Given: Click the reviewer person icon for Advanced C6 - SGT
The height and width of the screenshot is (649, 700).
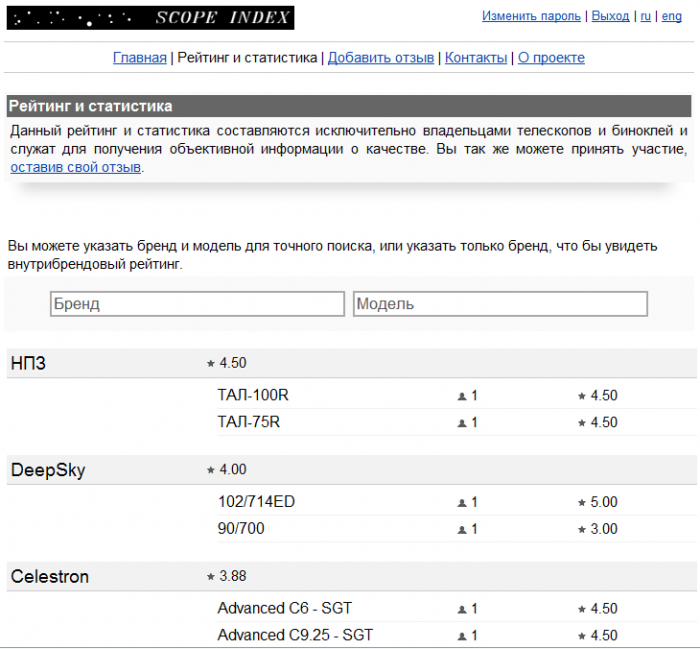Looking at the screenshot, I should [x=462, y=609].
